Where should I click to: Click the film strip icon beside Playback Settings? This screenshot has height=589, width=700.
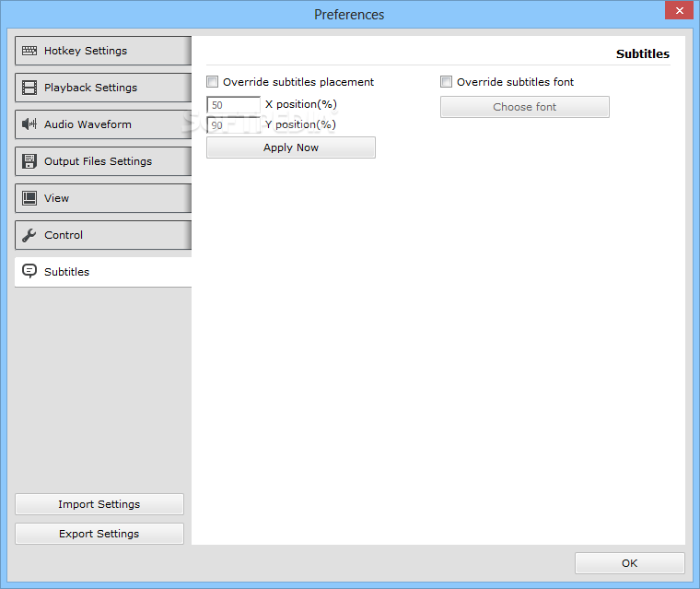pos(29,88)
